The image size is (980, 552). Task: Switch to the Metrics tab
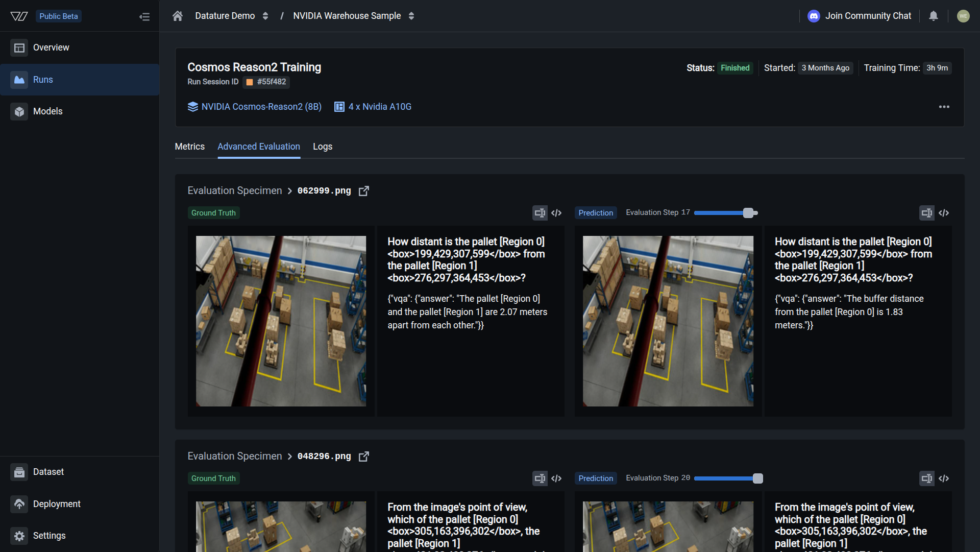[x=190, y=147]
